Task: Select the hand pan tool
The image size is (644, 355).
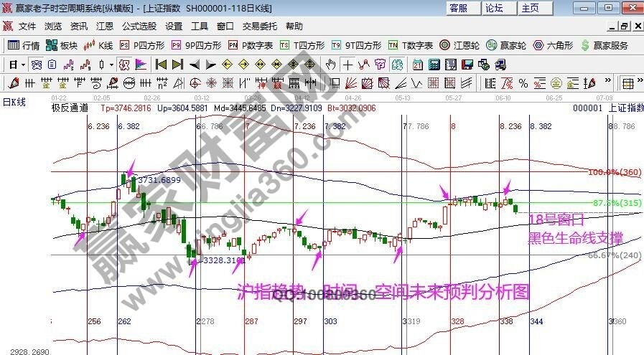Action: (x=331, y=65)
